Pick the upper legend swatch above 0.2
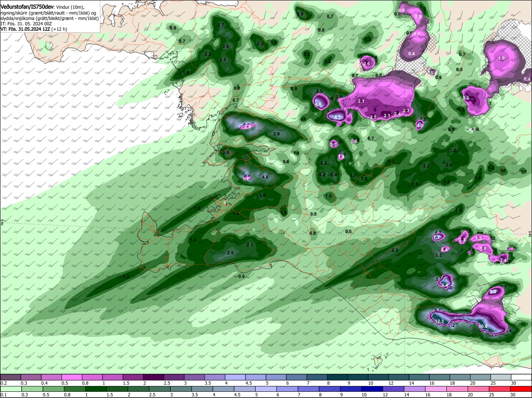This screenshot has width=532, height=398. 10,377
